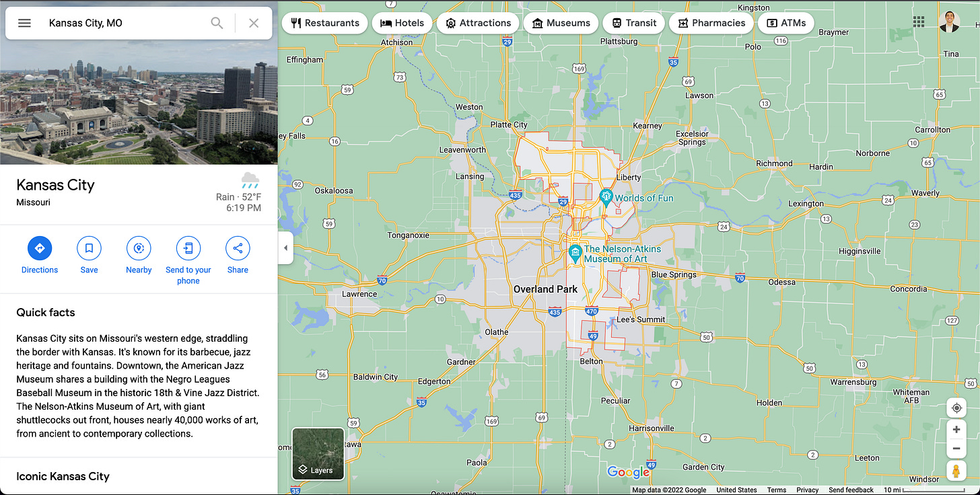
Task: Open the rain weather icon
Action: point(250,180)
